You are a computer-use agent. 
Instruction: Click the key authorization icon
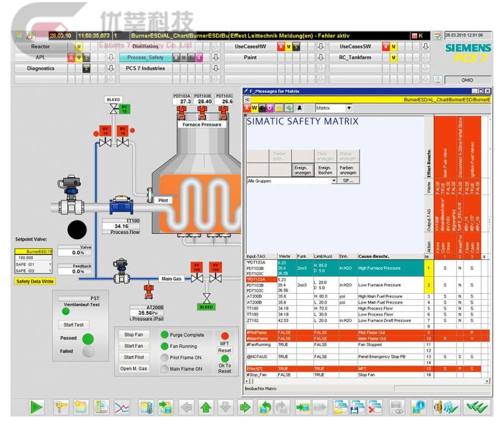(x=61, y=408)
